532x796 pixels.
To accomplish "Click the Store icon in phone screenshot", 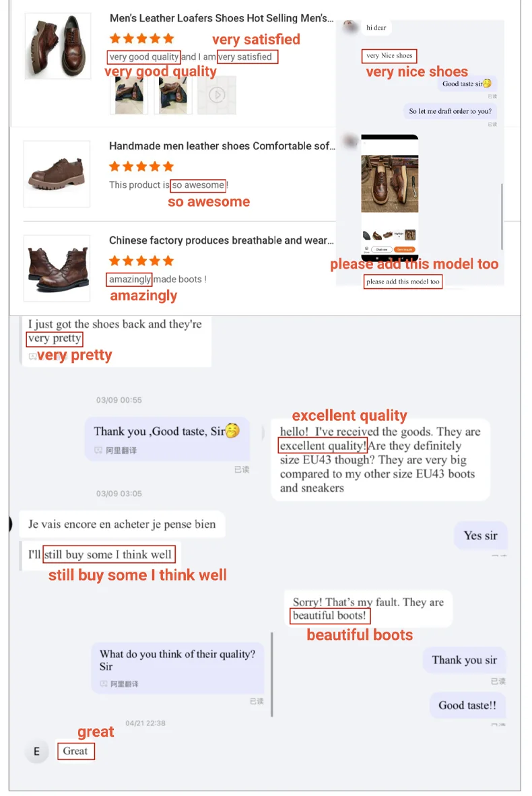I will (x=366, y=250).
